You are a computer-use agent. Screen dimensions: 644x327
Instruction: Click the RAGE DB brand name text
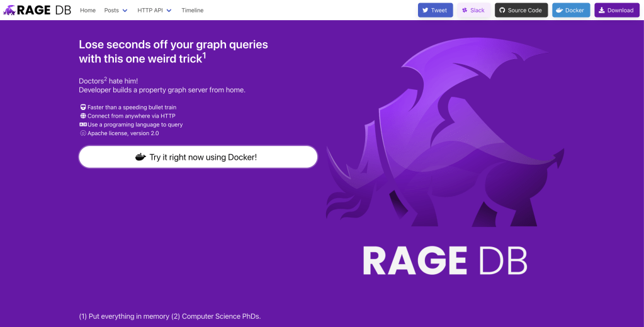(44, 10)
